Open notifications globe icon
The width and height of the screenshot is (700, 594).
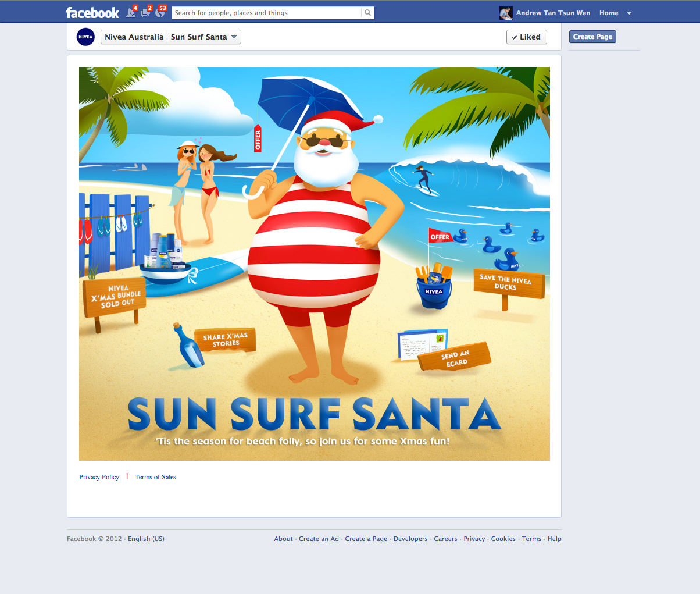[x=160, y=13]
